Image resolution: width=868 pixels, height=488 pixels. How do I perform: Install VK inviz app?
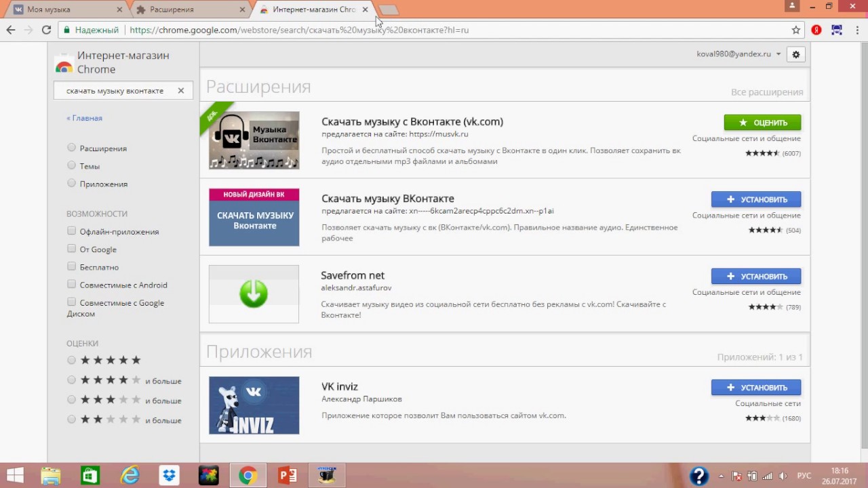click(x=756, y=388)
